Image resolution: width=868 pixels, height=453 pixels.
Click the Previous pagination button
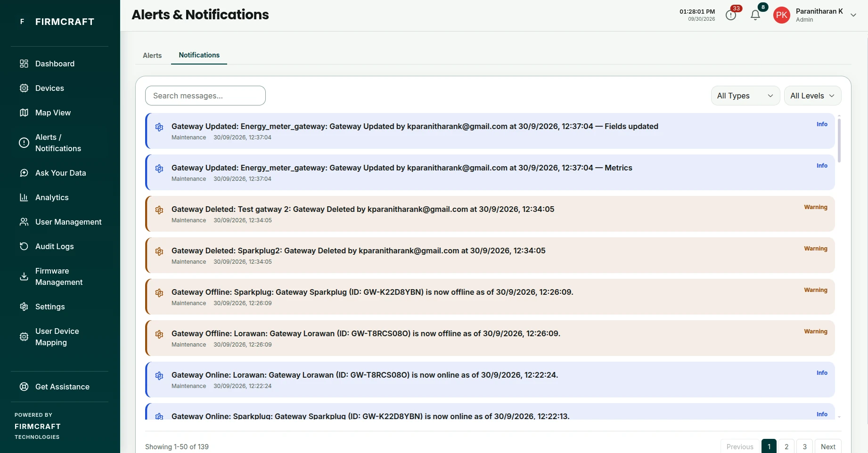pyautogui.click(x=740, y=446)
